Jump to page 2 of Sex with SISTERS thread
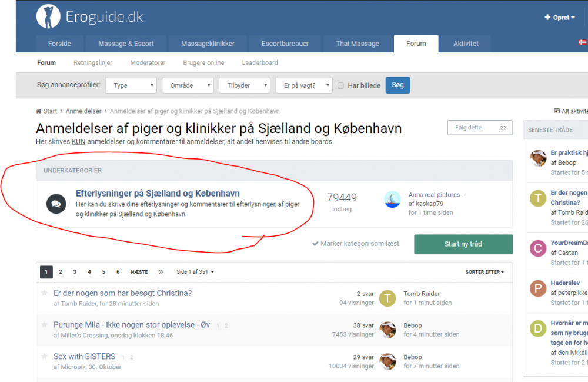Screen dimensions: 588x382 pyautogui.click(x=132, y=357)
